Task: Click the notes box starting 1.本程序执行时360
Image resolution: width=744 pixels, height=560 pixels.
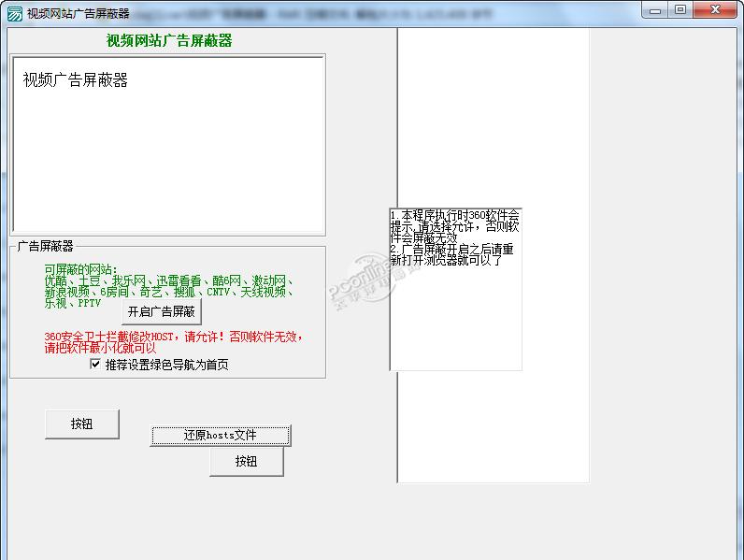Action: [456, 289]
